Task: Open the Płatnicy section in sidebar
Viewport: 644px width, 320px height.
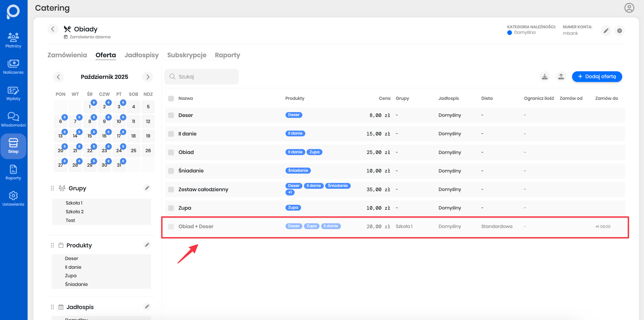Action: click(x=13, y=40)
